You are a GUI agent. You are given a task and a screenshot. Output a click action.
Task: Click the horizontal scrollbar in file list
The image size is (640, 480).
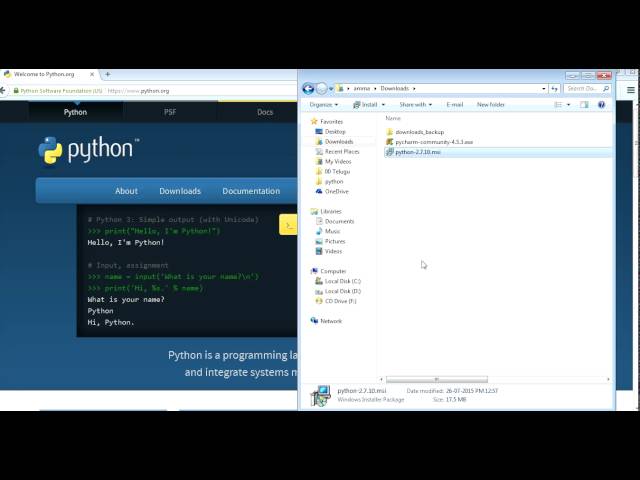coord(437,380)
